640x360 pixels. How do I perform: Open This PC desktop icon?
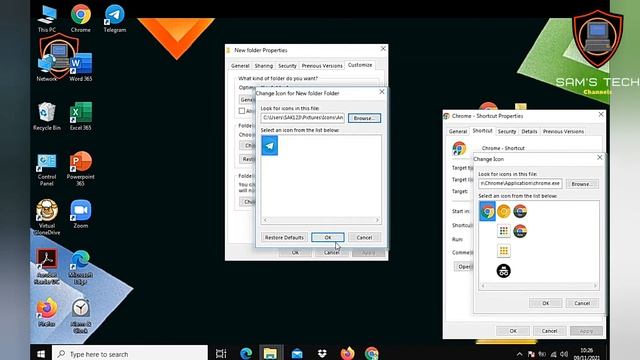pos(47,19)
